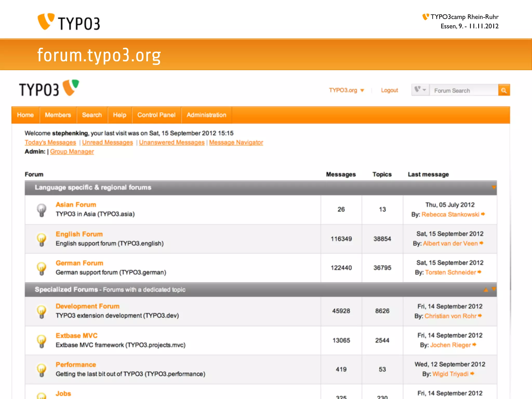Open the search scope dropdown with TYPO3 logo
The width and height of the screenshot is (532, 399).
click(420, 90)
